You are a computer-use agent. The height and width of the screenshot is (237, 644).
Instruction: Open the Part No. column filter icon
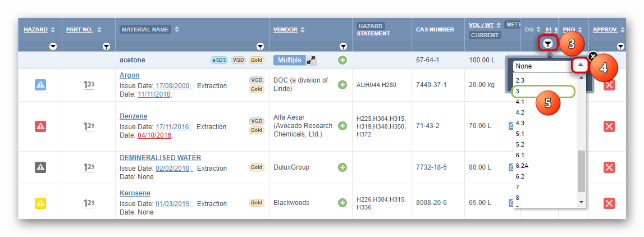point(106,47)
